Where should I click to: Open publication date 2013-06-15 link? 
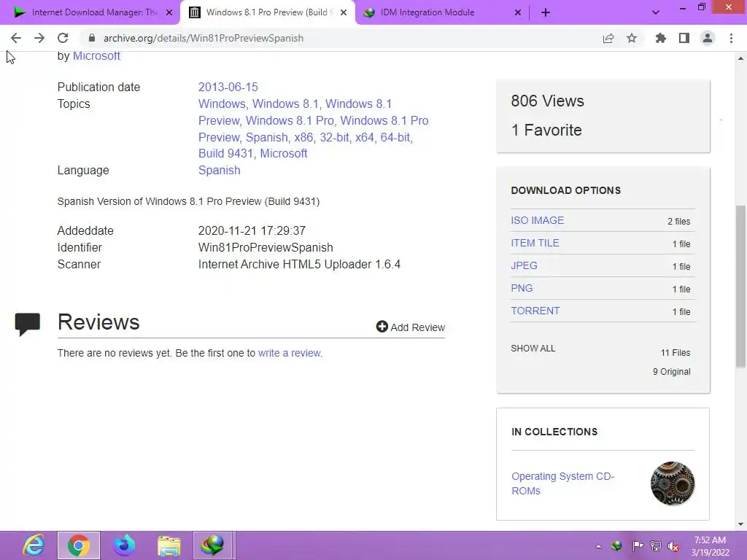(x=228, y=87)
